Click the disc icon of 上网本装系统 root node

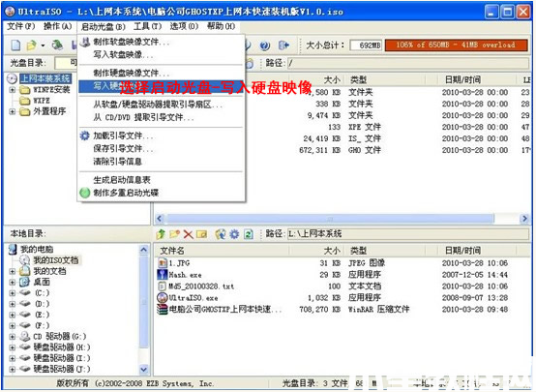click(x=12, y=78)
